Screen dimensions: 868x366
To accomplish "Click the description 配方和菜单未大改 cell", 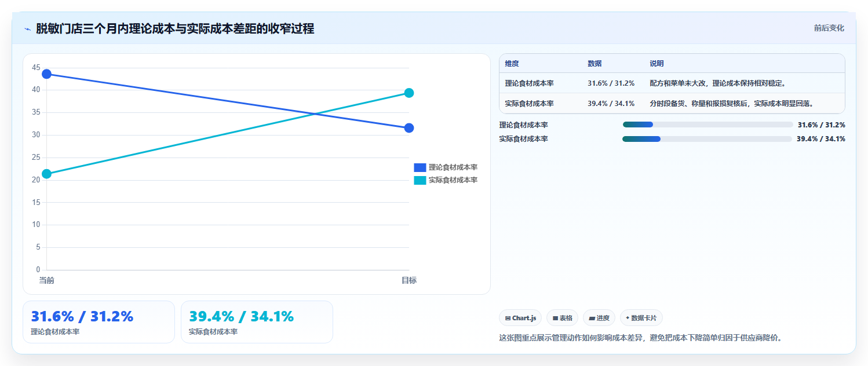I will point(717,83).
